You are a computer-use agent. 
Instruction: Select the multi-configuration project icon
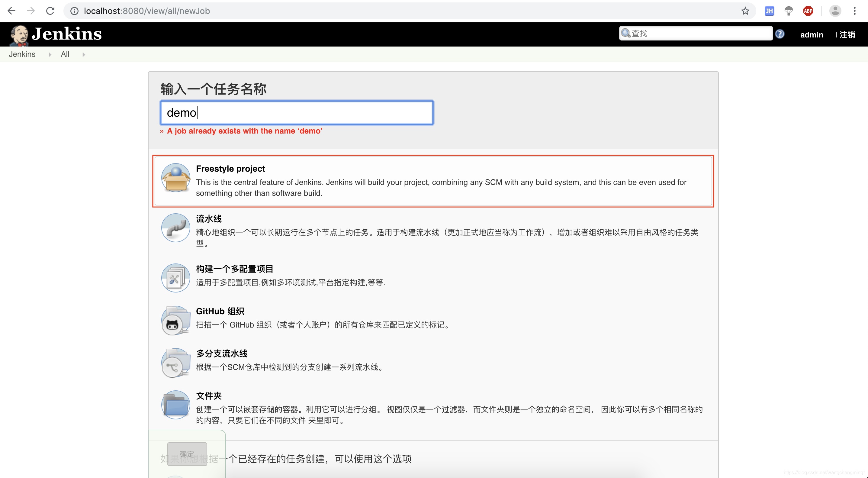click(x=175, y=278)
